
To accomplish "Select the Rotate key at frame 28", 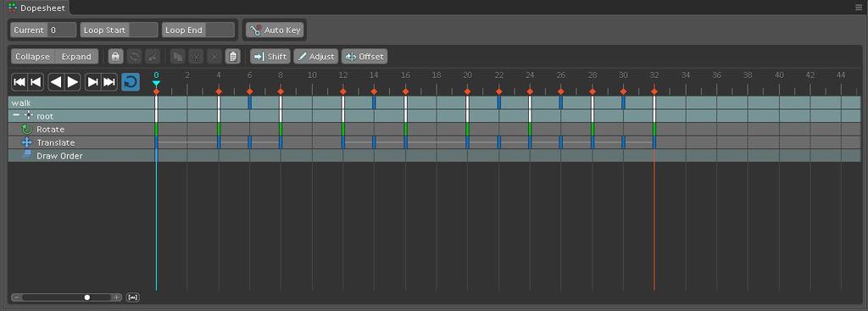I will pyautogui.click(x=593, y=129).
